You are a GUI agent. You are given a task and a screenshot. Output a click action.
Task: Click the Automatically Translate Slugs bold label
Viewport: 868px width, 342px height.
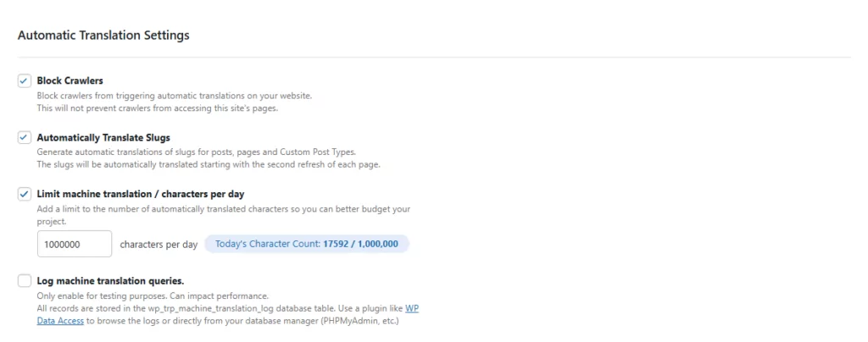click(x=103, y=138)
